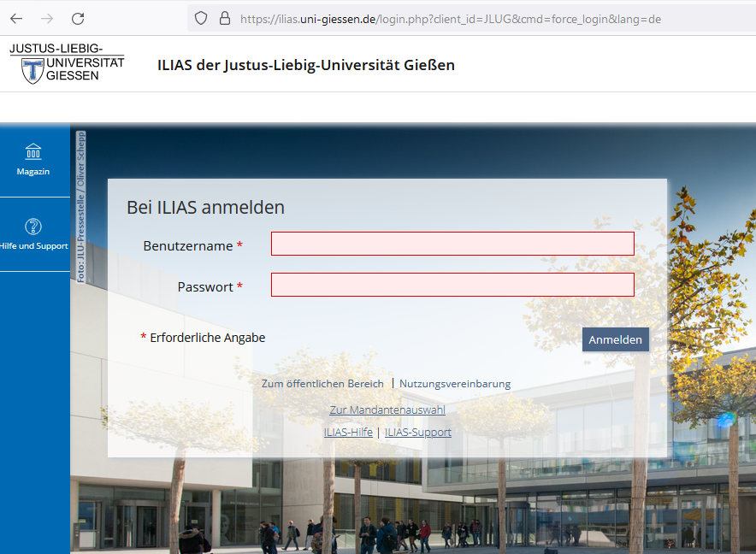Open Zum öffentlichen Bereich
This screenshot has height=554, width=756.
click(x=322, y=383)
